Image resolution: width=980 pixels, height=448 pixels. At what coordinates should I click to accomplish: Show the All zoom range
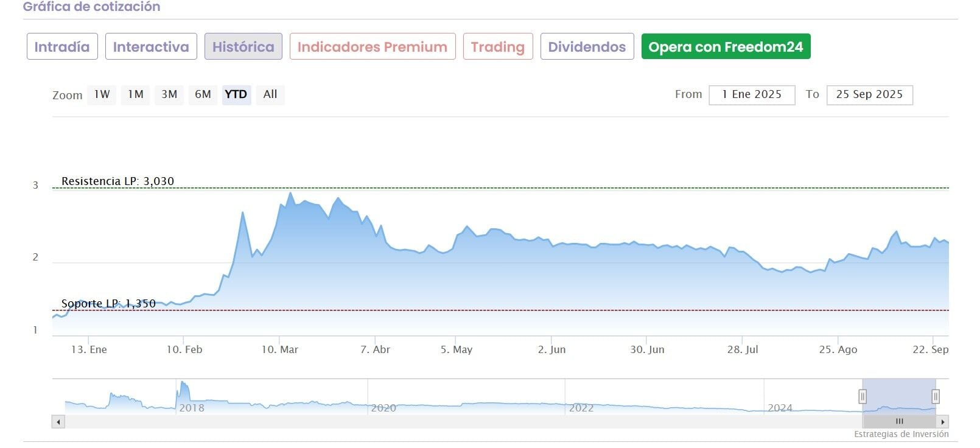[270, 94]
